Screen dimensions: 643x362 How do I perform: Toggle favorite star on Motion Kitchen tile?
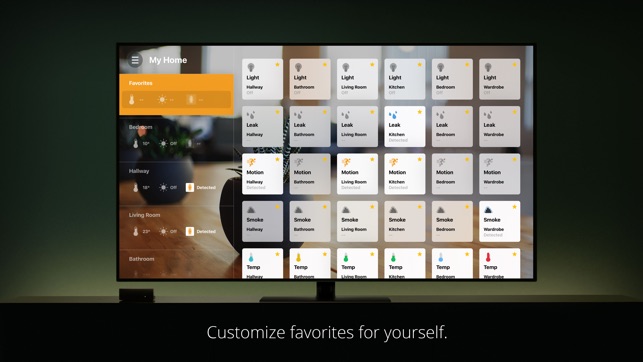click(x=420, y=159)
